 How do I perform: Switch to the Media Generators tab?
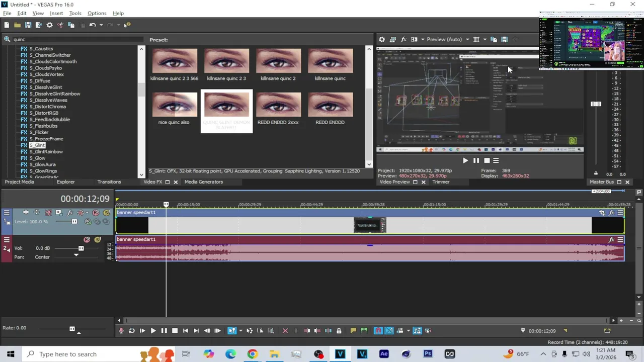tap(203, 182)
